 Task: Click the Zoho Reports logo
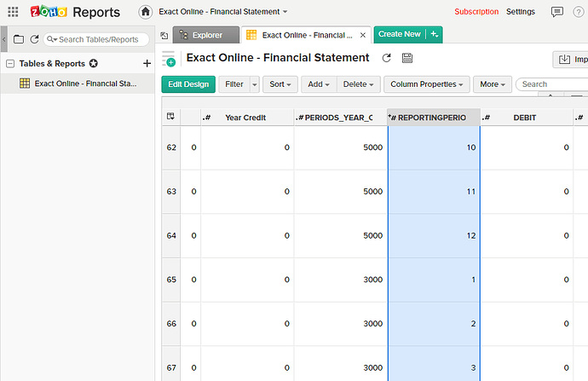pyautogui.click(x=75, y=12)
